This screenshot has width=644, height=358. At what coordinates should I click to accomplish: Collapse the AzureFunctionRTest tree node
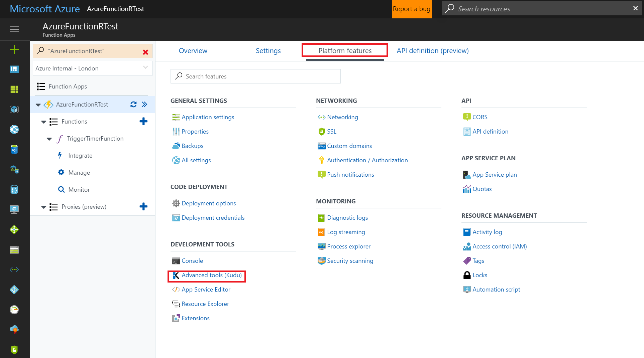tap(38, 105)
